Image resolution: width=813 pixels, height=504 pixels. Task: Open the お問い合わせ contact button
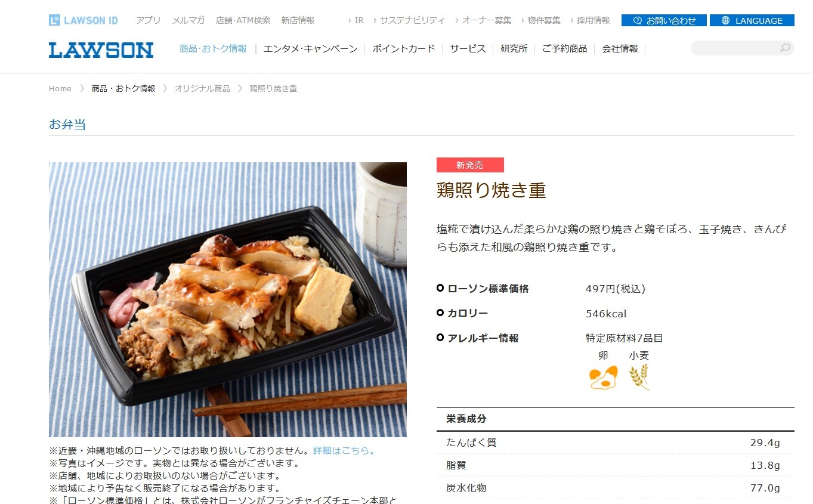(664, 20)
